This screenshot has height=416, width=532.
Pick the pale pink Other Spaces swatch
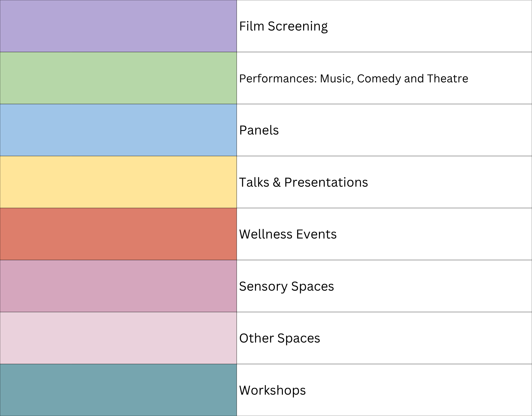[x=118, y=338]
